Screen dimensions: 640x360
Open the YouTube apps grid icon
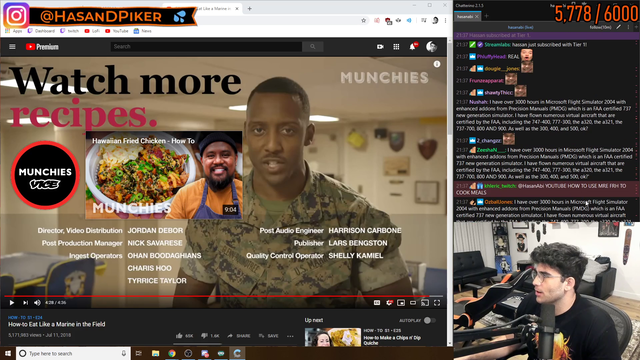[x=396, y=47]
